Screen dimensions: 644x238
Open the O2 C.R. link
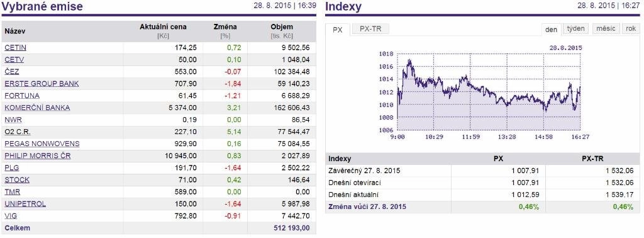click(18, 132)
